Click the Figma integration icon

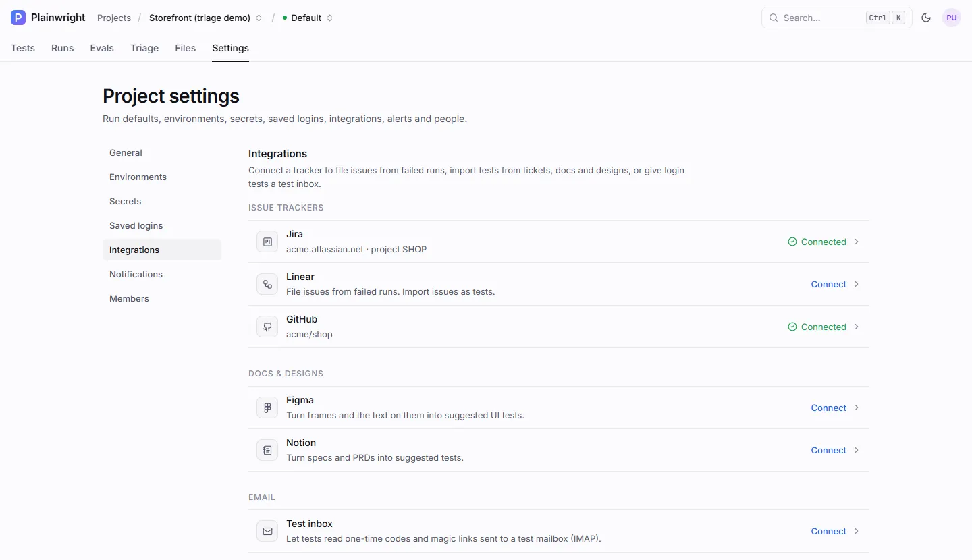(x=267, y=408)
